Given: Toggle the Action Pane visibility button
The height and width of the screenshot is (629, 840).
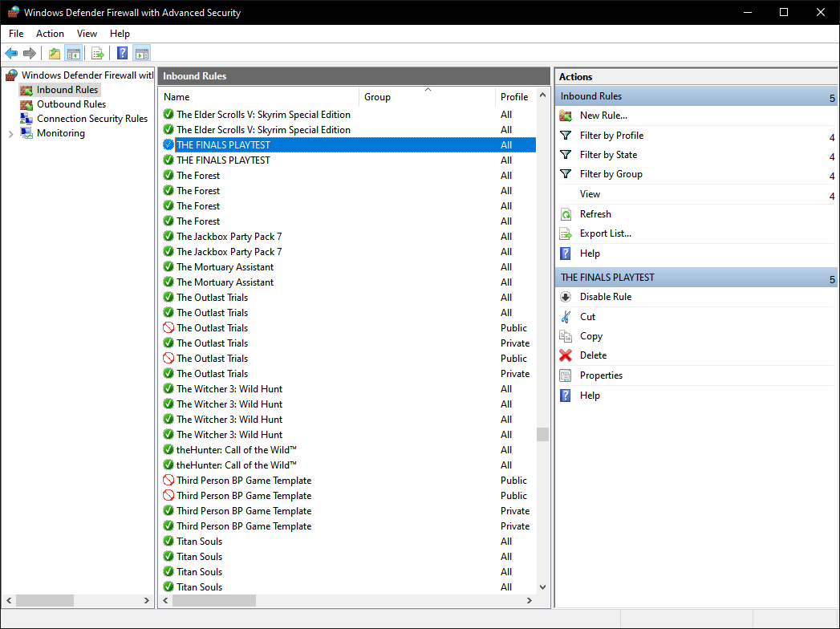Looking at the screenshot, I should click(142, 54).
